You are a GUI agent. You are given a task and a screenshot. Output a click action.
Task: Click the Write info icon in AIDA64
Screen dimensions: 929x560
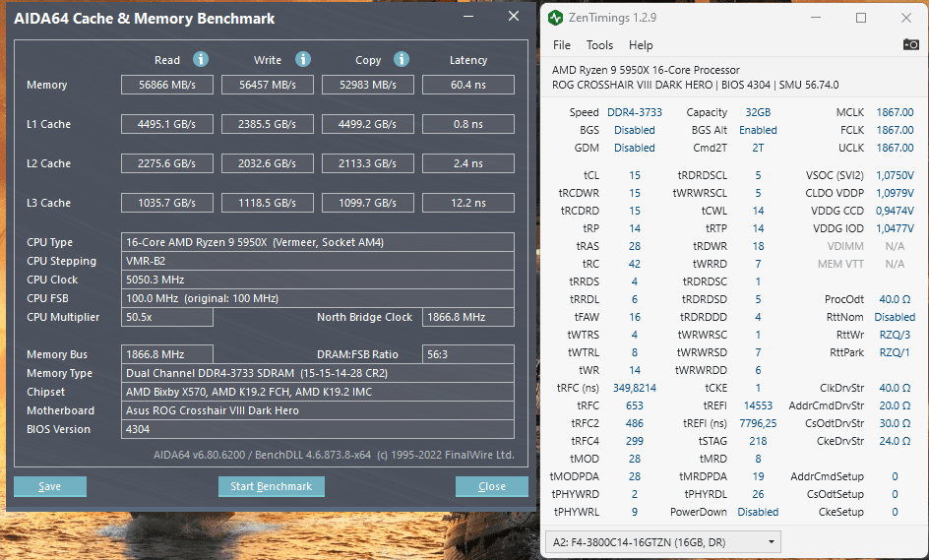[303, 59]
